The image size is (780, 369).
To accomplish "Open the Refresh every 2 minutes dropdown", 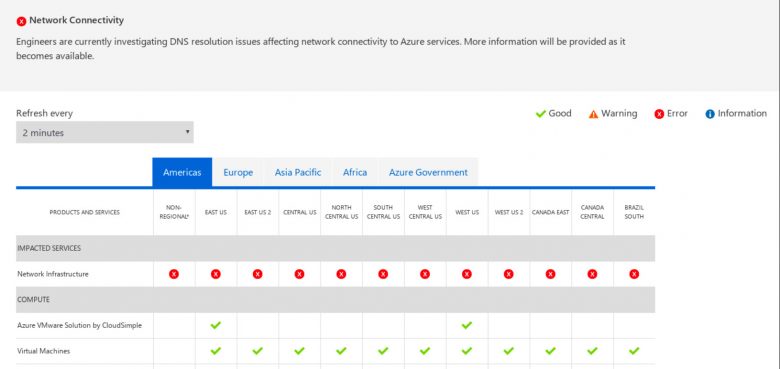I will click(x=104, y=132).
